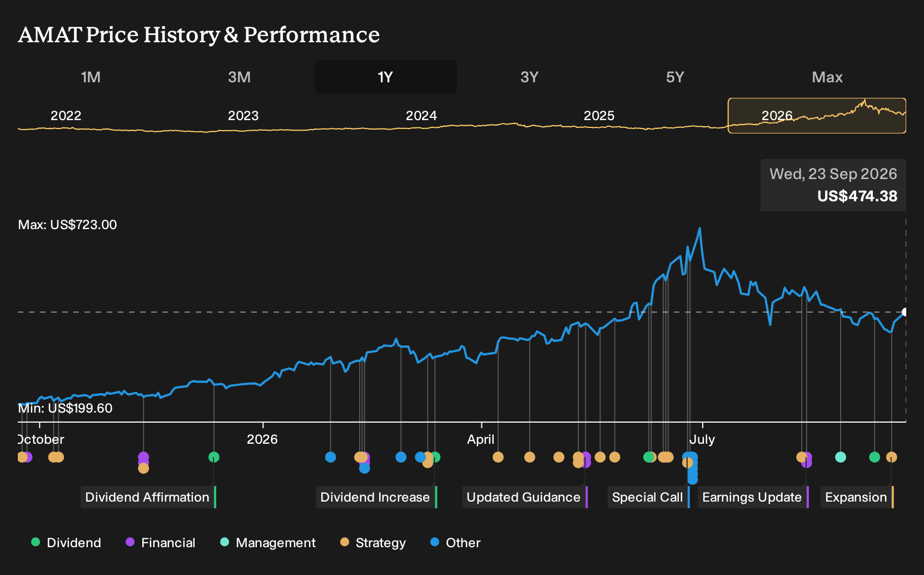The width and height of the screenshot is (924, 575).
Task: Select the 3M time range tab
Action: pyautogui.click(x=239, y=77)
